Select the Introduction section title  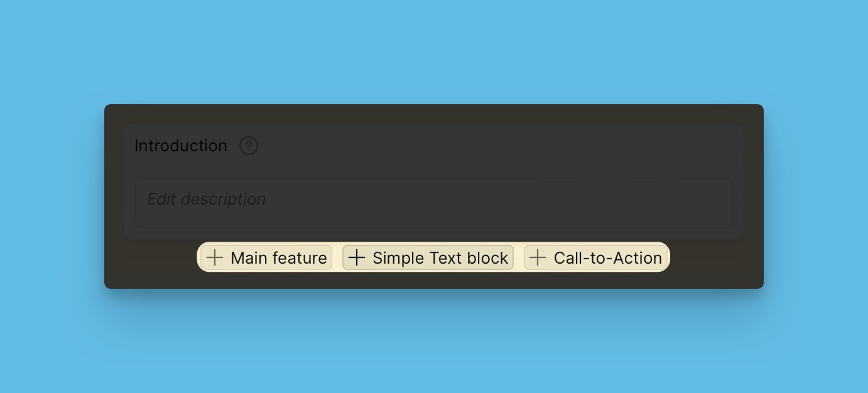pyautogui.click(x=181, y=146)
